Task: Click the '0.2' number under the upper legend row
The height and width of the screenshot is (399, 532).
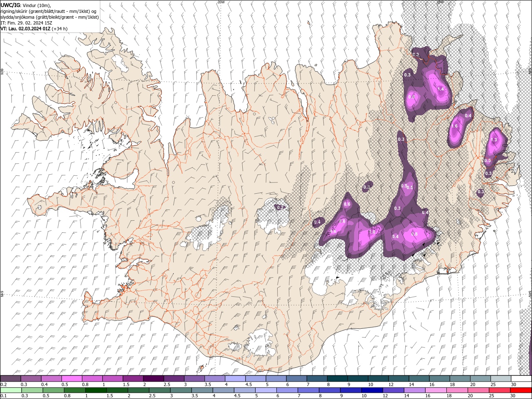Action: point(4,384)
